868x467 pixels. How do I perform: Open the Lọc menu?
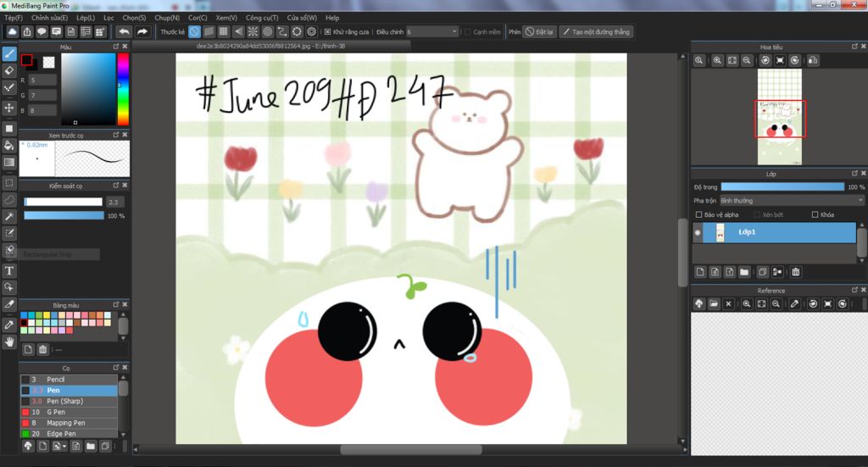[108, 18]
